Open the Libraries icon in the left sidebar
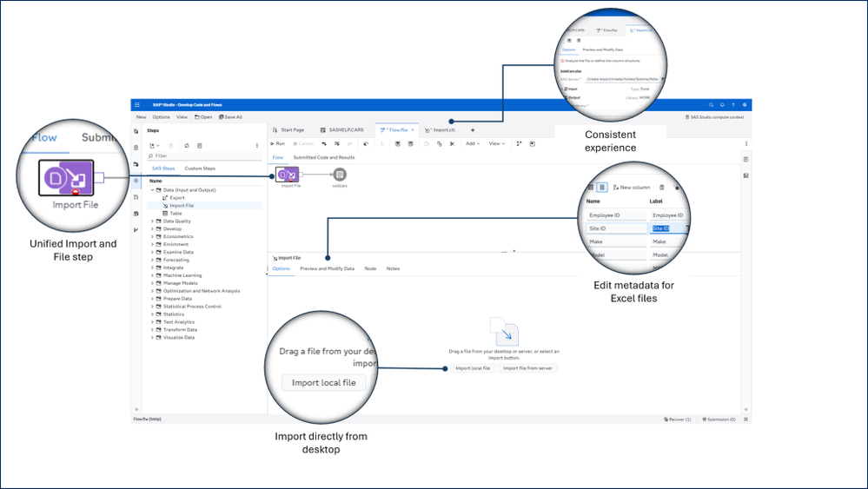The image size is (868, 489). click(x=136, y=214)
